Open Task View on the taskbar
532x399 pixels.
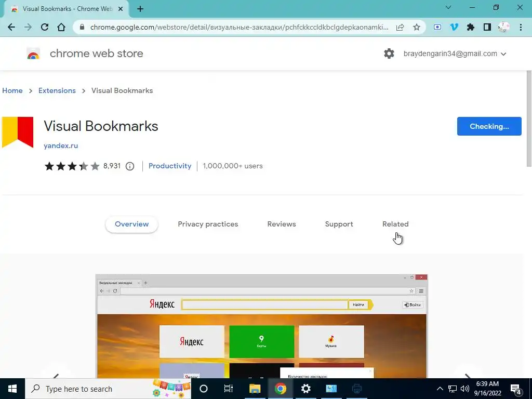point(229,389)
